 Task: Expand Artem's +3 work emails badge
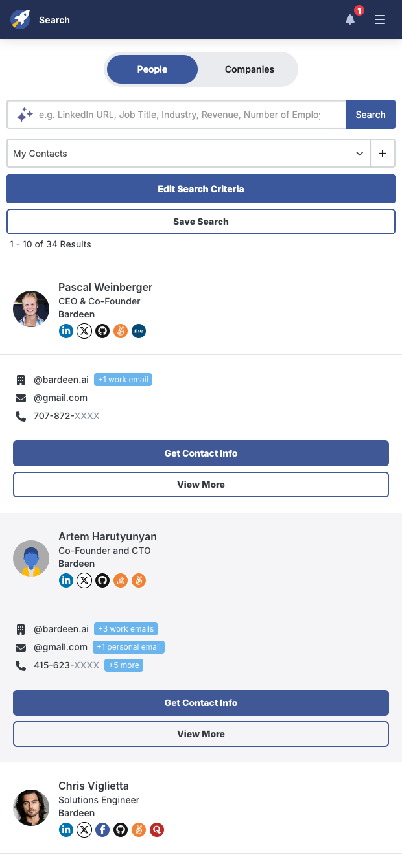[126, 629]
